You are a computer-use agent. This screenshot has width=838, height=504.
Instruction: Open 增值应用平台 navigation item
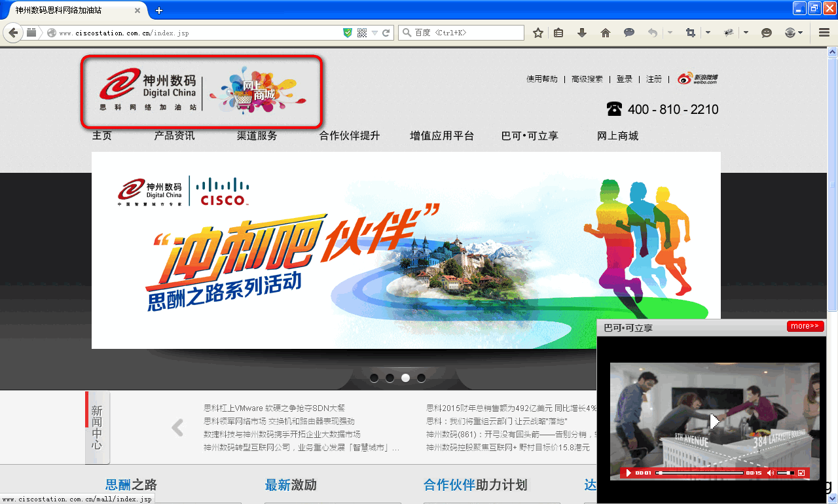pyautogui.click(x=442, y=136)
